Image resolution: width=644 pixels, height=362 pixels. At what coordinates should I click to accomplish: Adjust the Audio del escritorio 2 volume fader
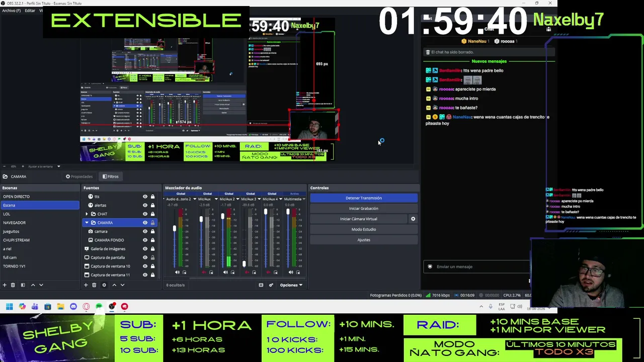click(175, 229)
